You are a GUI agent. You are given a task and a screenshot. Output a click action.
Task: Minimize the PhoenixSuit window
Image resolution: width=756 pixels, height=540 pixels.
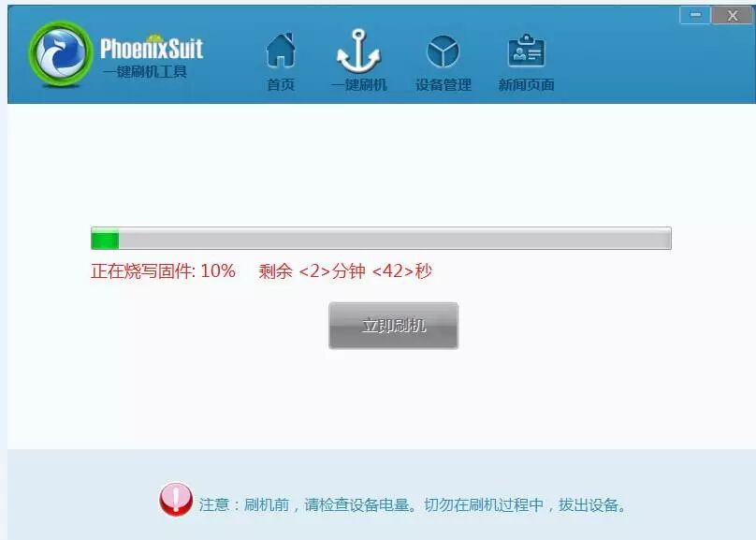[694, 15]
